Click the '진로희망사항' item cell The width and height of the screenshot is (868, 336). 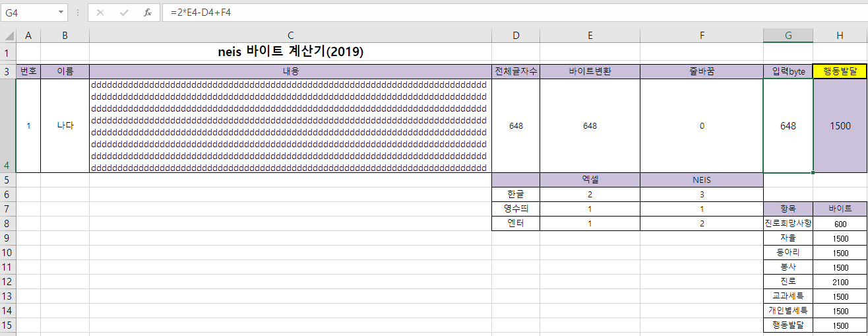[x=788, y=224]
